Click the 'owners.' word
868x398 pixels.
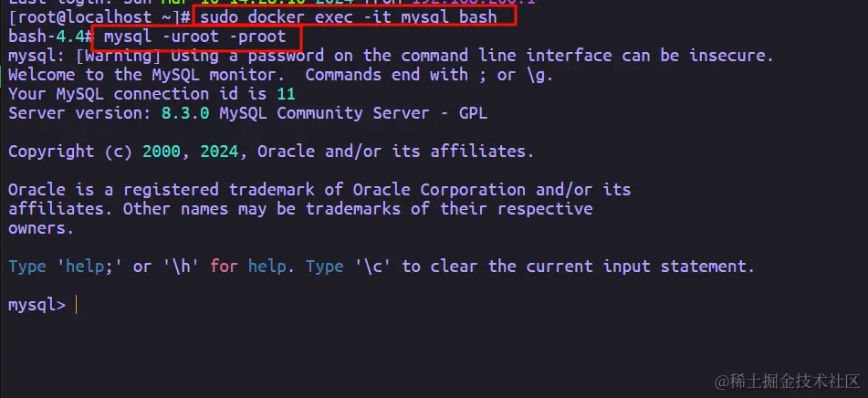(41, 228)
